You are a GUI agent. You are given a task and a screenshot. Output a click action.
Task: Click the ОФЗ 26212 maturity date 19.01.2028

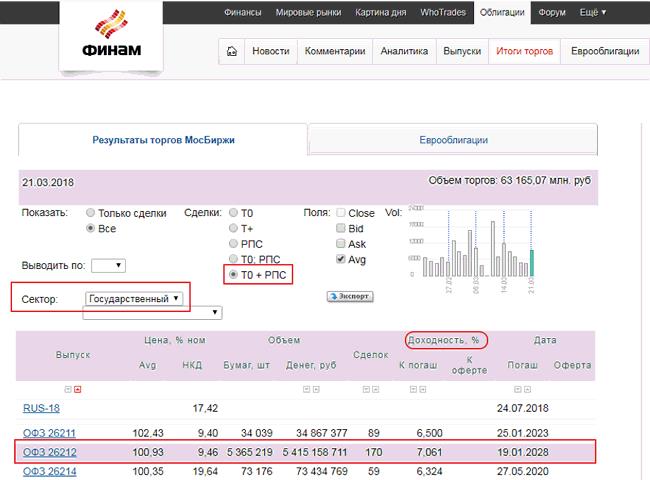pyautogui.click(x=523, y=452)
